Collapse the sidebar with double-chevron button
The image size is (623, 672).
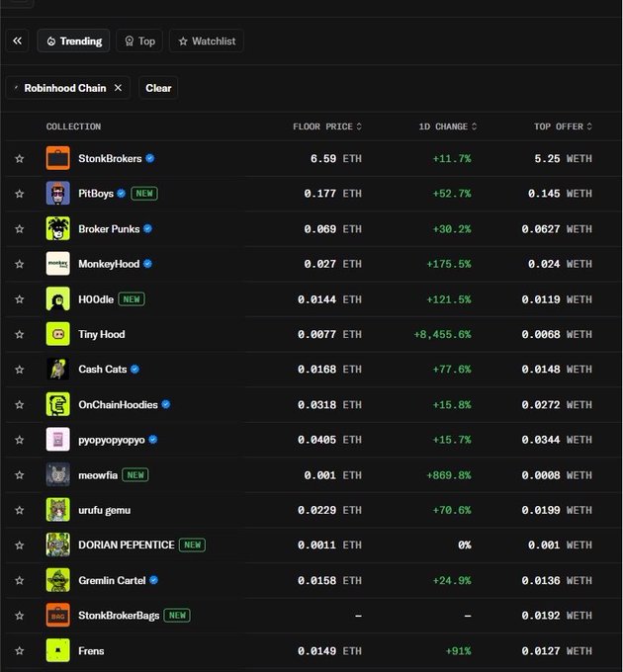pyautogui.click(x=17, y=41)
